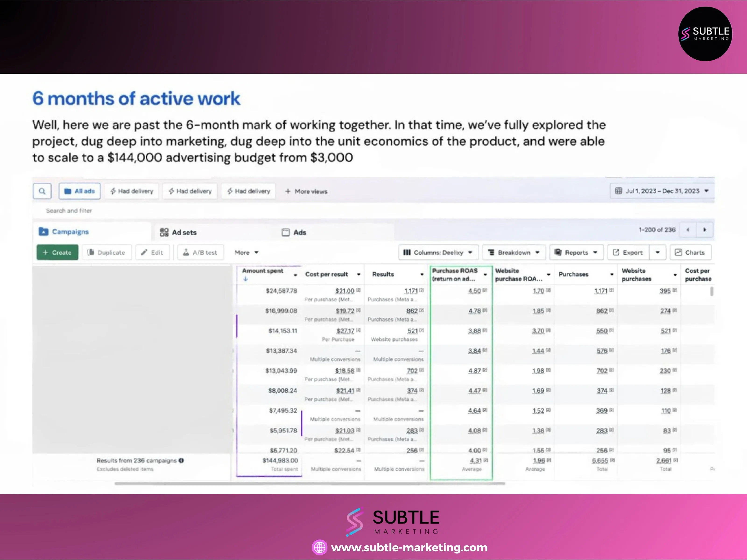Click the Duplicate button
Viewport: 747px width, 560px height.
point(107,252)
